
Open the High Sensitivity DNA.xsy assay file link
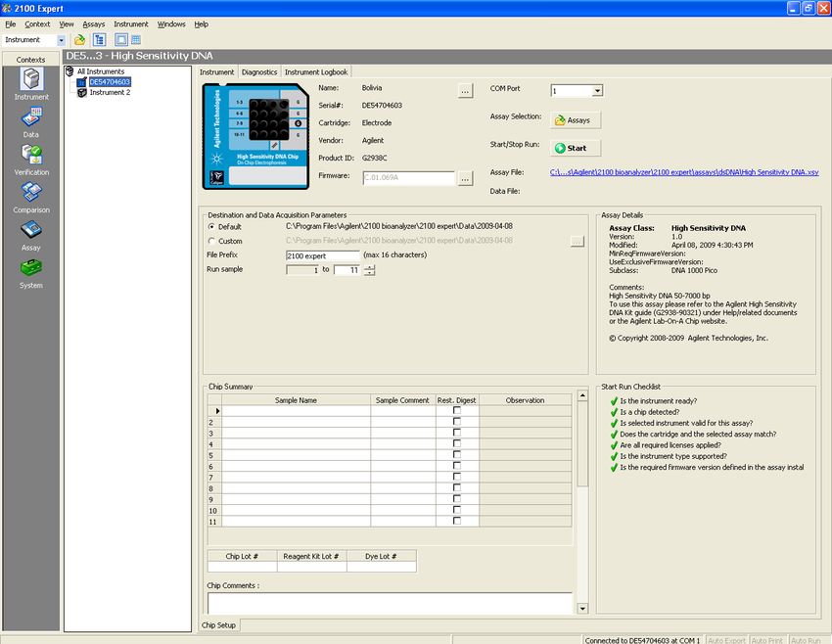[684, 172]
